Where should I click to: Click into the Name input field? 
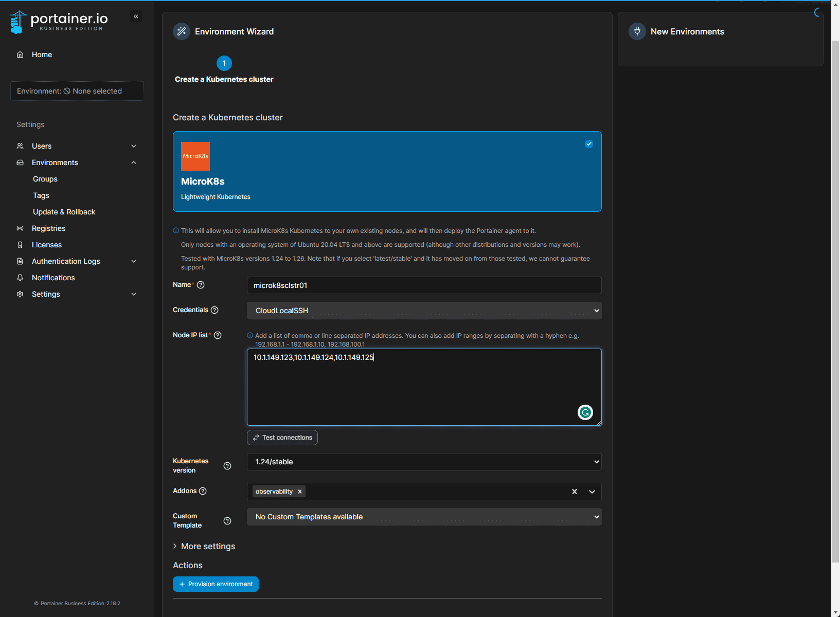click(x=424, y=285)
